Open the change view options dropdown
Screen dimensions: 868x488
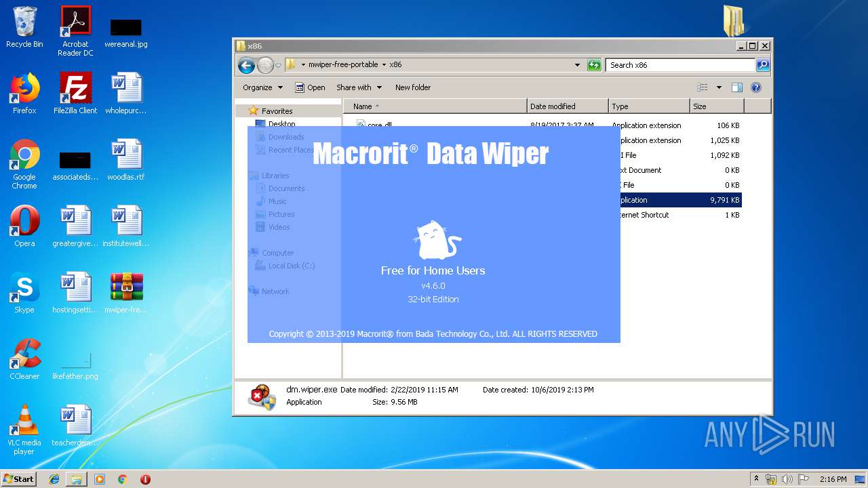(719, 87)
